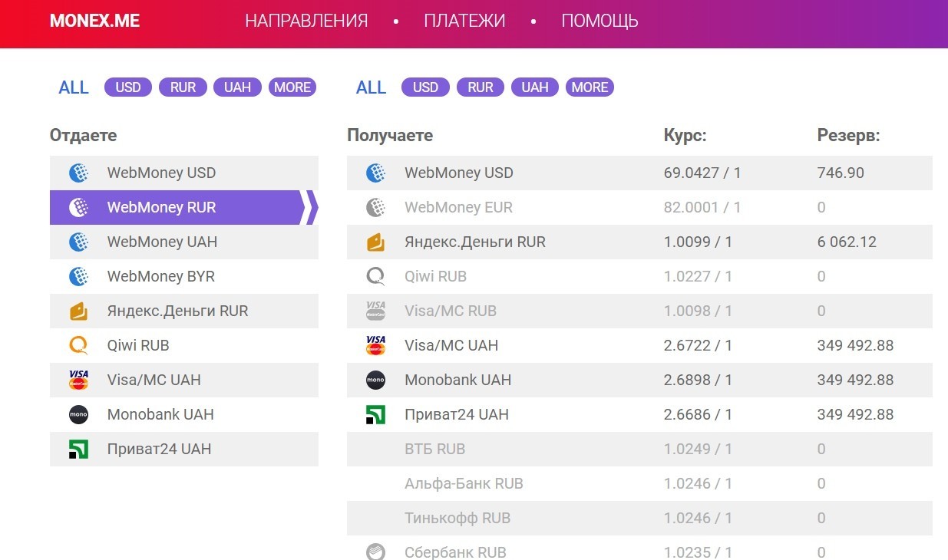Image resolution: width=948 pixels, height=560 pixels.
Task: Click the Visa/MC UAH card icon in Отдаете list
Action: (x=78, y=380)
